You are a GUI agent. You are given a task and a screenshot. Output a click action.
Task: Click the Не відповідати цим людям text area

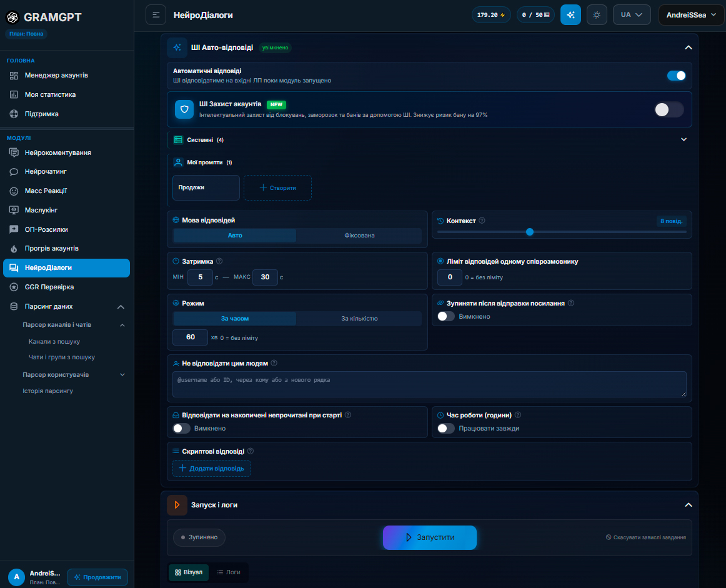click(x=429, y=384)
